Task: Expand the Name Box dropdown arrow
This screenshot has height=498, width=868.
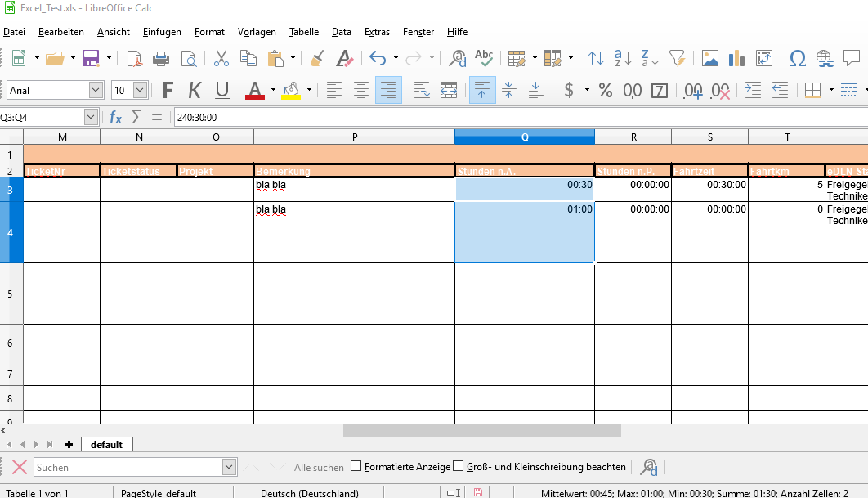Action: (91, 117)
